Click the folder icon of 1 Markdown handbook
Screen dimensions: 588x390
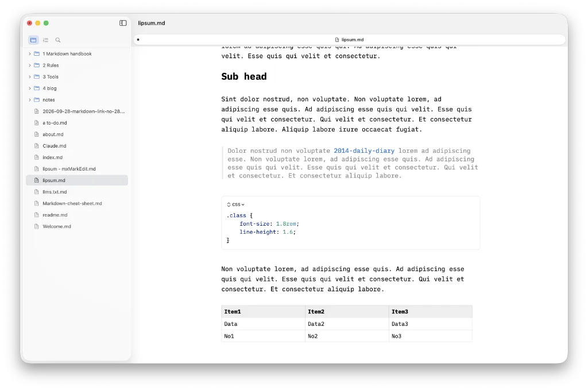(x=37, y=53)
